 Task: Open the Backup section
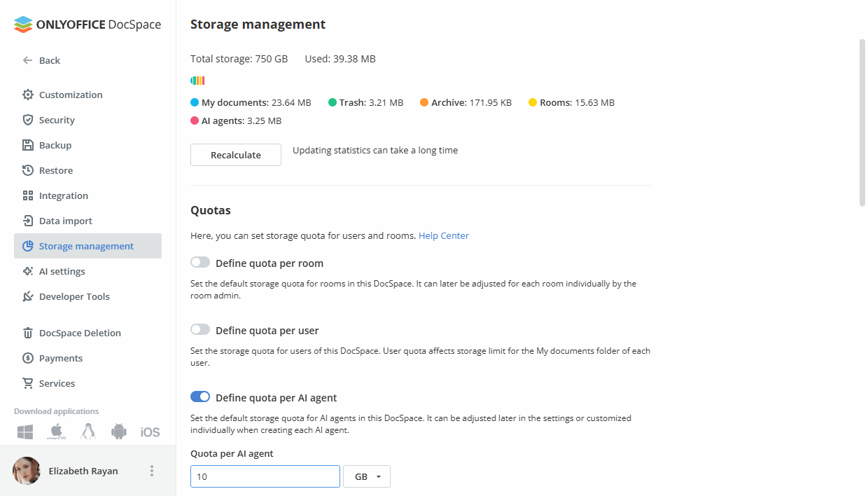(x=56, y=144)
